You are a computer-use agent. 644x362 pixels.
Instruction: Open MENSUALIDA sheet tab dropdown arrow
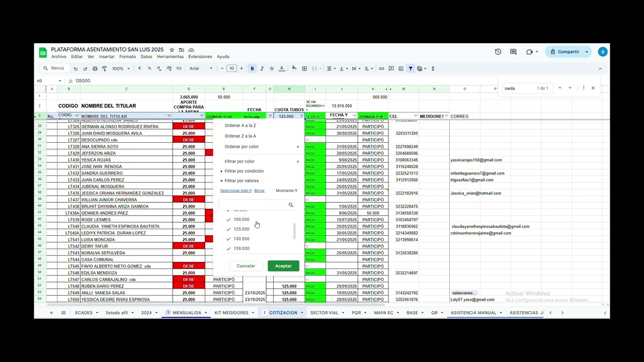[x=205, y=313]
